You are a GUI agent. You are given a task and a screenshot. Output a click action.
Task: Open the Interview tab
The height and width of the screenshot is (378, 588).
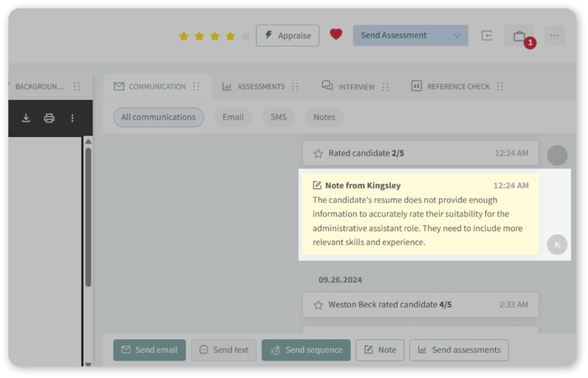coord(356,87)
